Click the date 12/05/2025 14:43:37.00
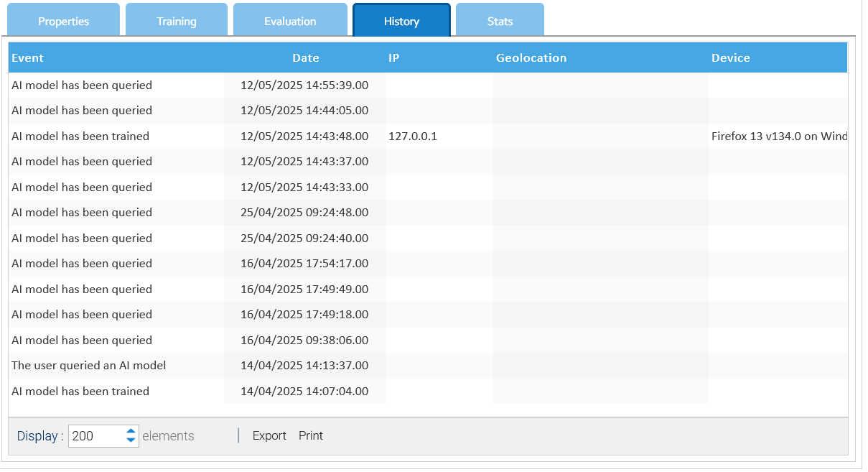868x472 pixels. tap(304, 162)
